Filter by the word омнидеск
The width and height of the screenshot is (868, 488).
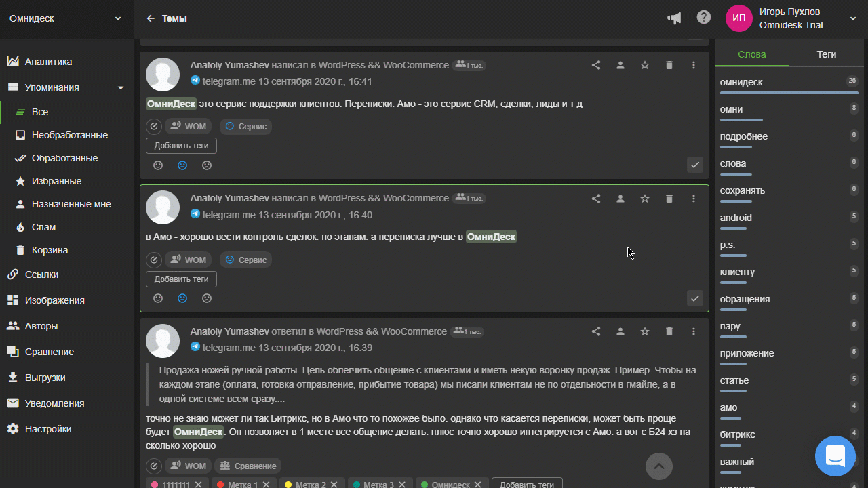click(741, 82)
